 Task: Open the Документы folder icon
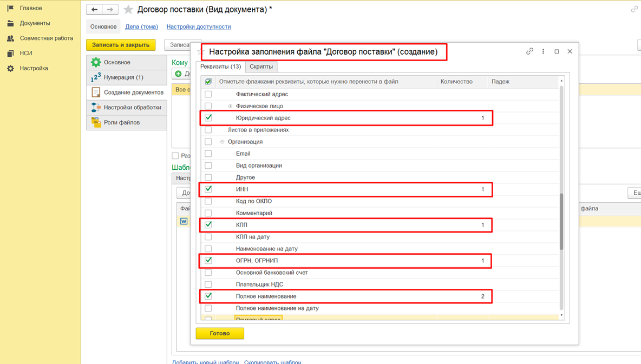11,23
